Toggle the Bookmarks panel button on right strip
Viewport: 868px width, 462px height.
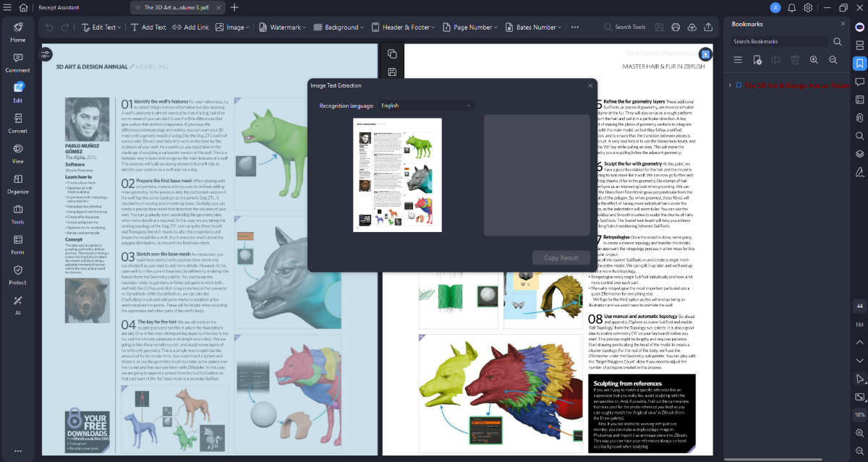(859, 63)
